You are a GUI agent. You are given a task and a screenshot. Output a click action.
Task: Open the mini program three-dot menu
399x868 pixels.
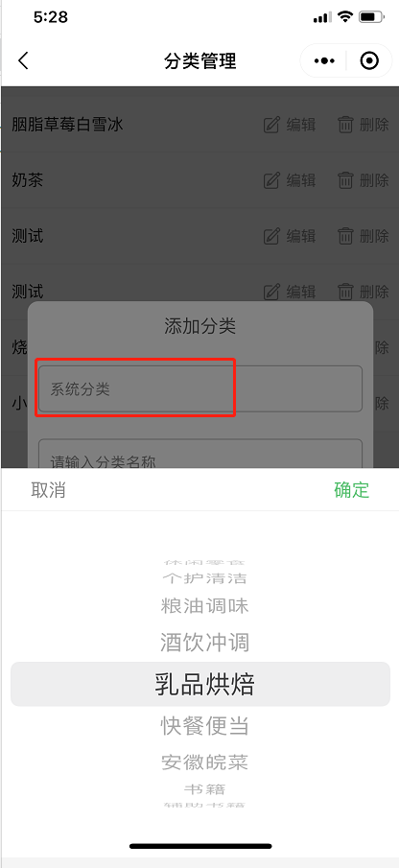click(324, 60)
